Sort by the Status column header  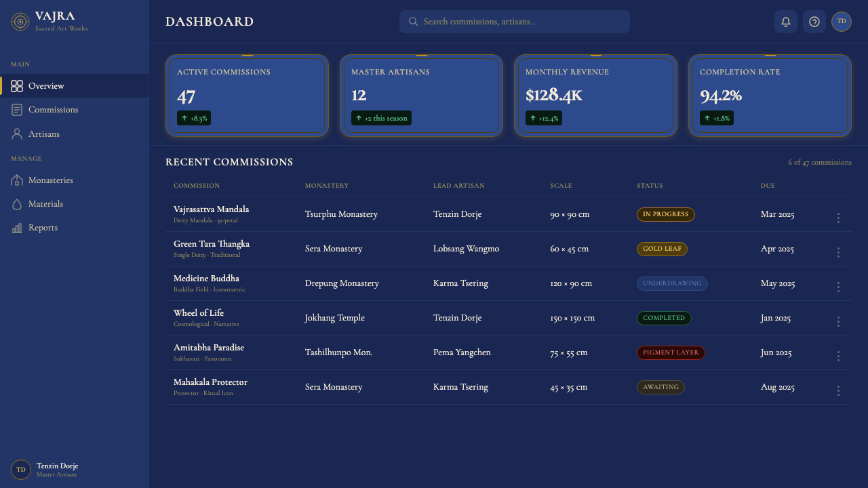click(650, 186)
